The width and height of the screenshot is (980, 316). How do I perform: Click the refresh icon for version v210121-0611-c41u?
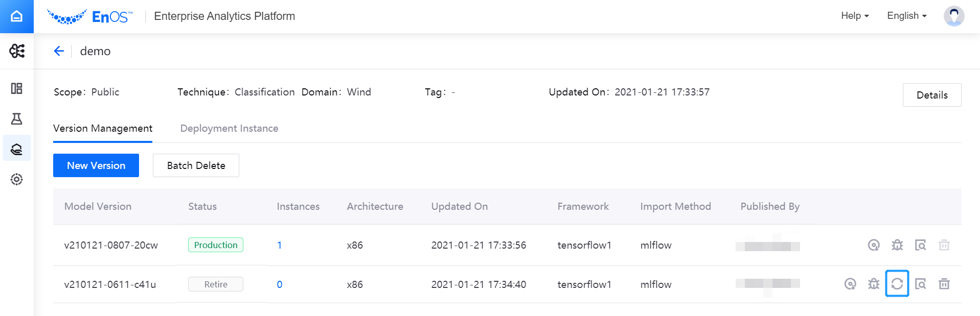[897, 284]
